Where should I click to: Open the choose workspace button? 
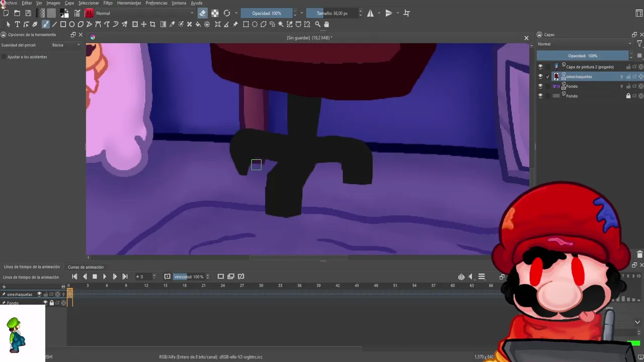(x=639, y=13)
